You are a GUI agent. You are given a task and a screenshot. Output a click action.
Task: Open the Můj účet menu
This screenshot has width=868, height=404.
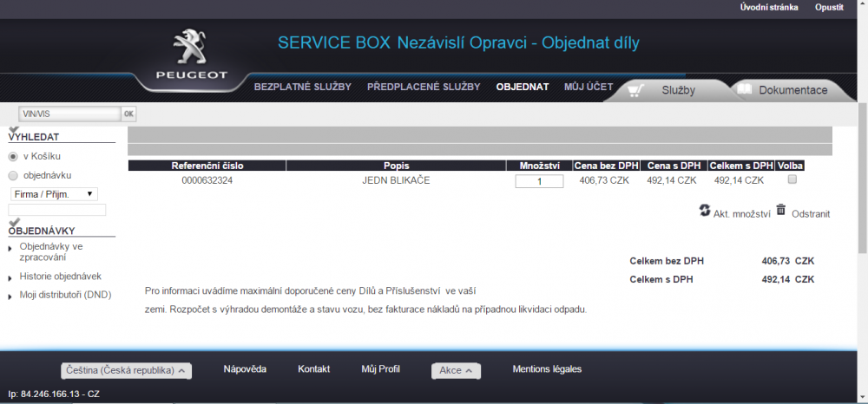coord(589,87)
